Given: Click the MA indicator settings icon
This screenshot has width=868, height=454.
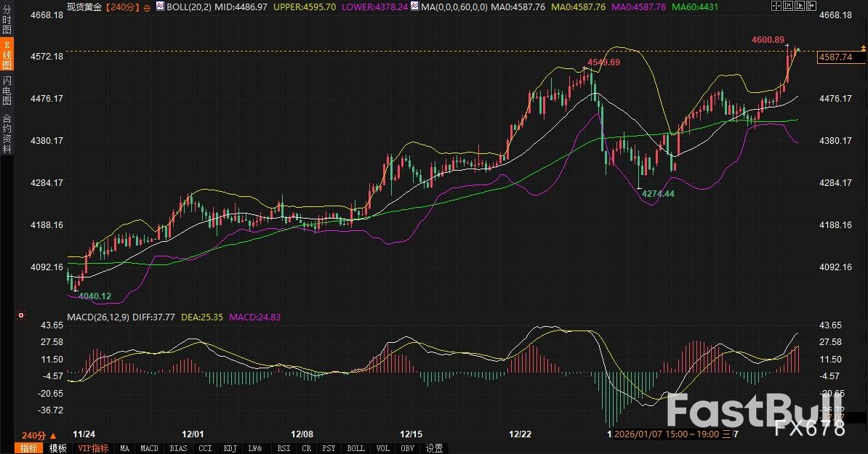Looking at the screenshot, I should click(x=414, y=6).
